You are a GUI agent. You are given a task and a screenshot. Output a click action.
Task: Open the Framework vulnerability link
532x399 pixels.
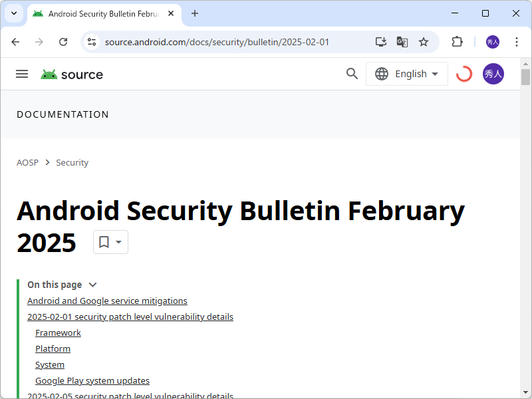(58, 332)
